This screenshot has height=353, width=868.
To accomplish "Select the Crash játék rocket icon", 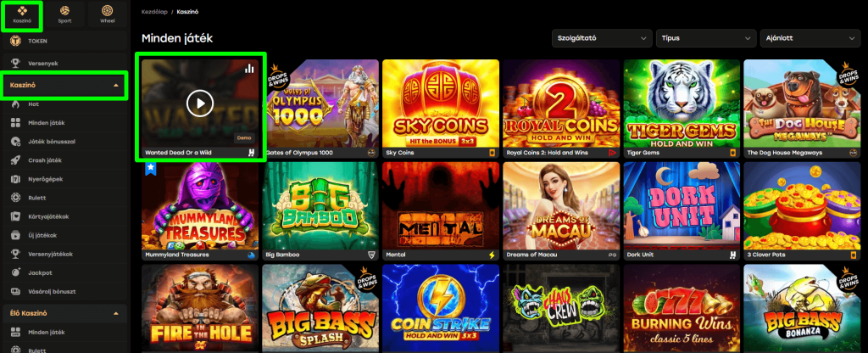I will point(16,160).
